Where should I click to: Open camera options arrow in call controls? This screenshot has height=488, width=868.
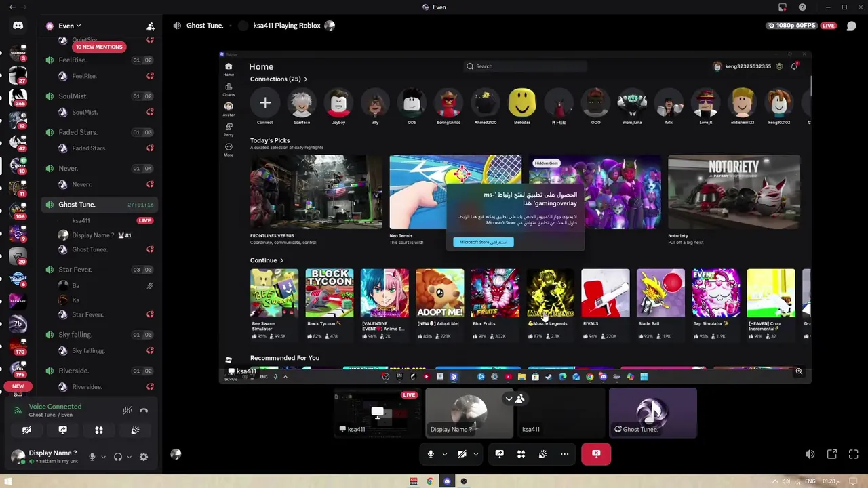point(476,454)
